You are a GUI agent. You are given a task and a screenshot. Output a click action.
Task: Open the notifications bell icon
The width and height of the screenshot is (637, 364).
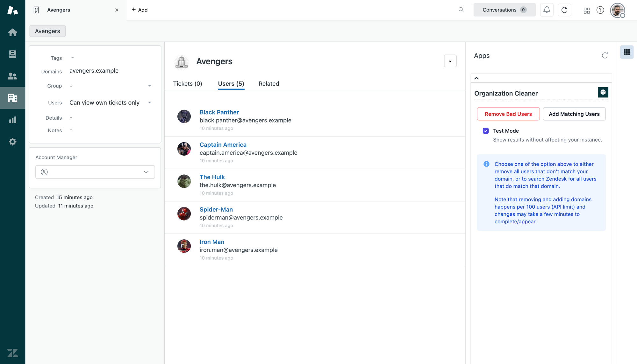tap(547, 10)
